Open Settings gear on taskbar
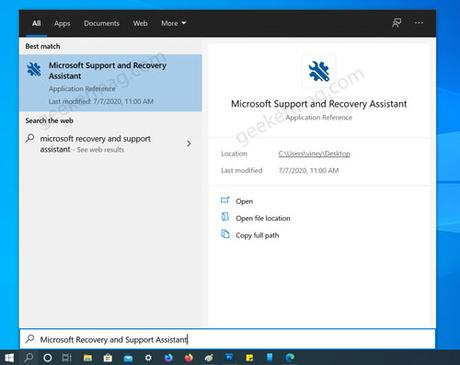 pos(148,358)
